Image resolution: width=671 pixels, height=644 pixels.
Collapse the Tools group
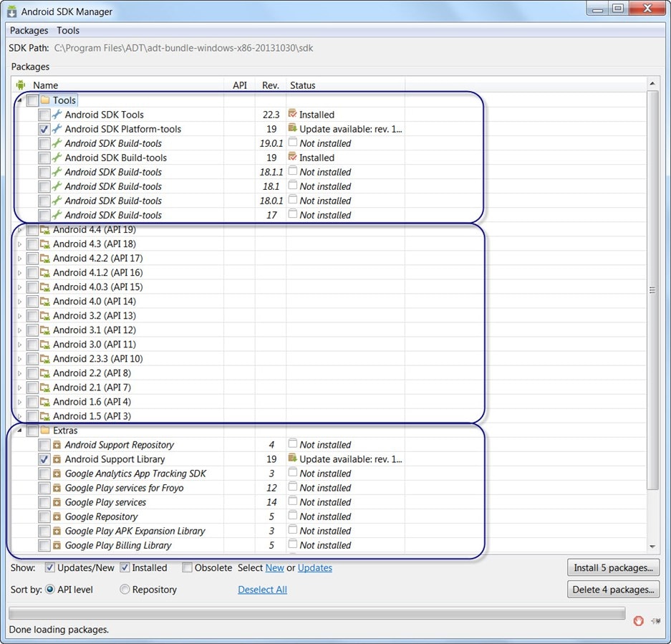pyautogui.click(x=19, y=100)
